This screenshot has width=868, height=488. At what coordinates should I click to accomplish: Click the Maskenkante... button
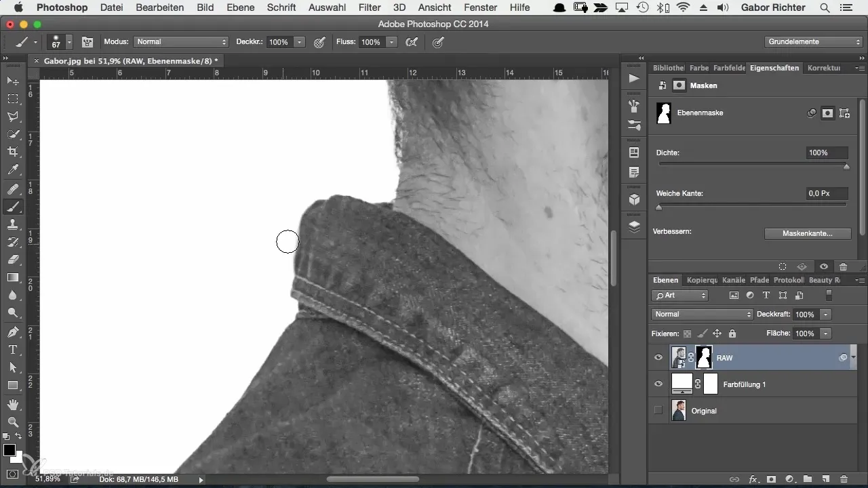tap(807, 233)
